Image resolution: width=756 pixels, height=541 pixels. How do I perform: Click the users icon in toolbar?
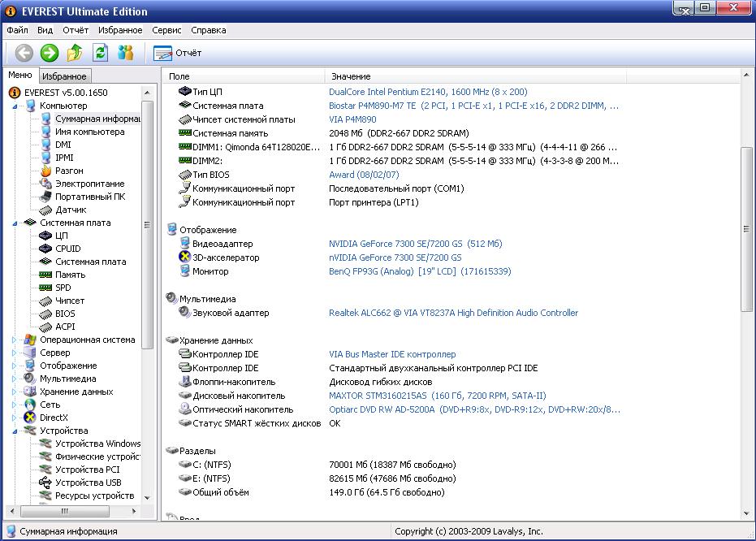point(125,53)
